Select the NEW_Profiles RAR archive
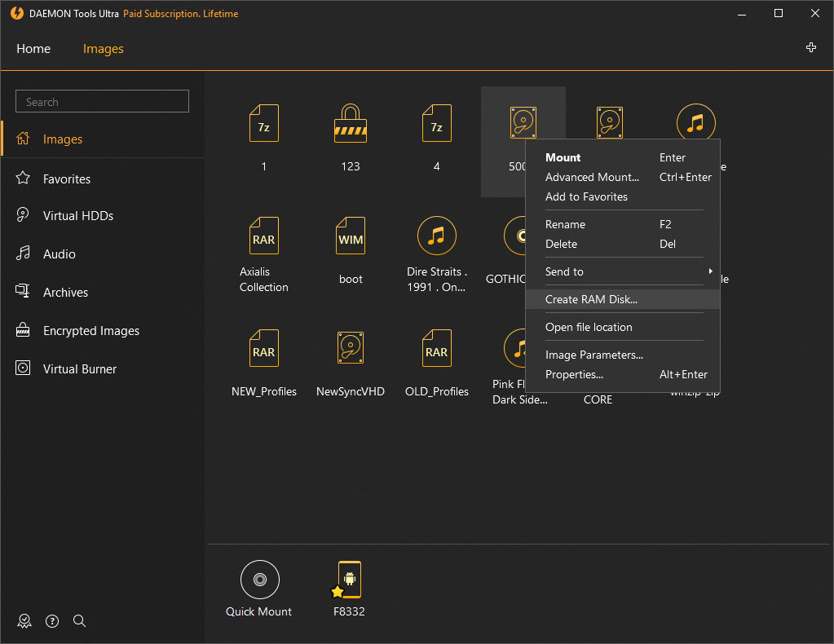The width and height of the screenshot is (834, 644). (264, 348)
